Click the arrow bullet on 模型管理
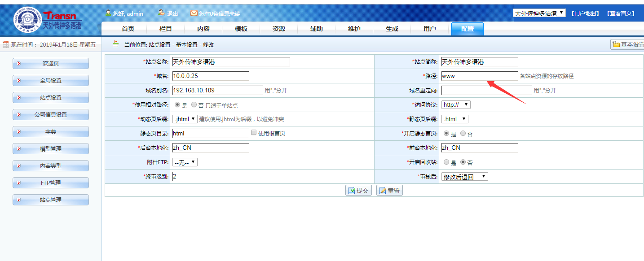The image size is (644, 261). (x=18, y=149)
